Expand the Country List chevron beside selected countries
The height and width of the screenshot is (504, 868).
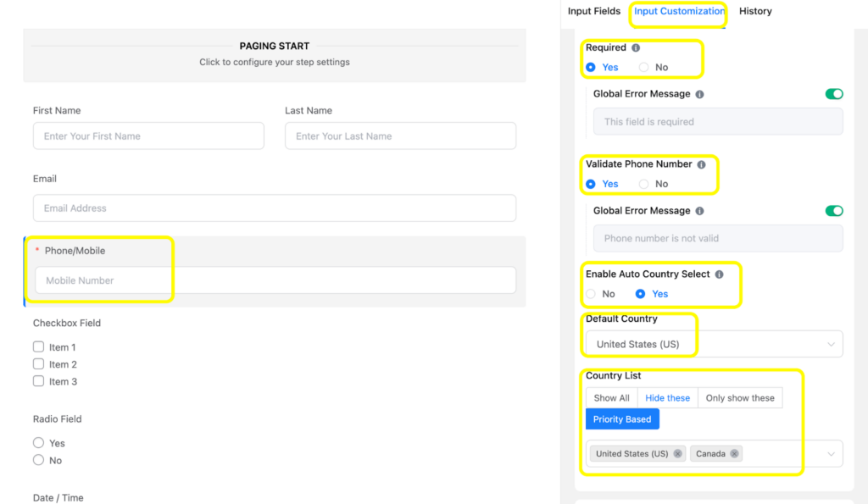[832, 453]
